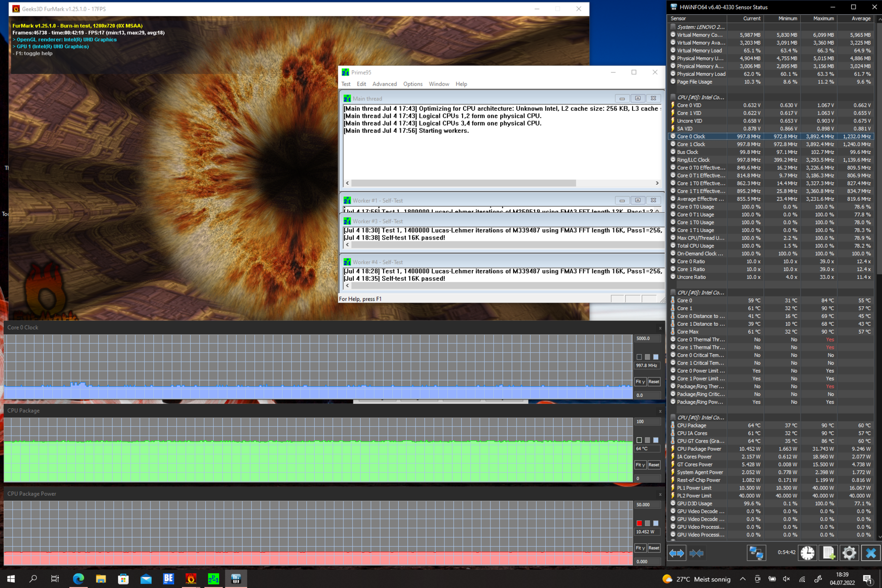Open the Options menu in Prime95

413,84
